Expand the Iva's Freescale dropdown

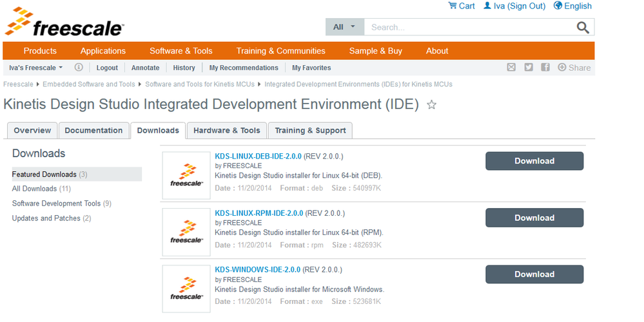pos(35,68)
